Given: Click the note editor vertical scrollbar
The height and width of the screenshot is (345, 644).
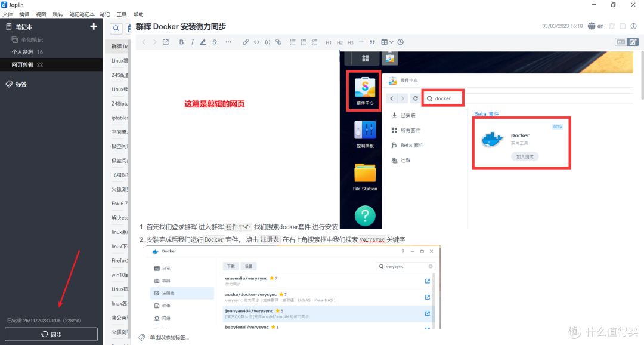Looking at the screenshot, I should point(642,75).
